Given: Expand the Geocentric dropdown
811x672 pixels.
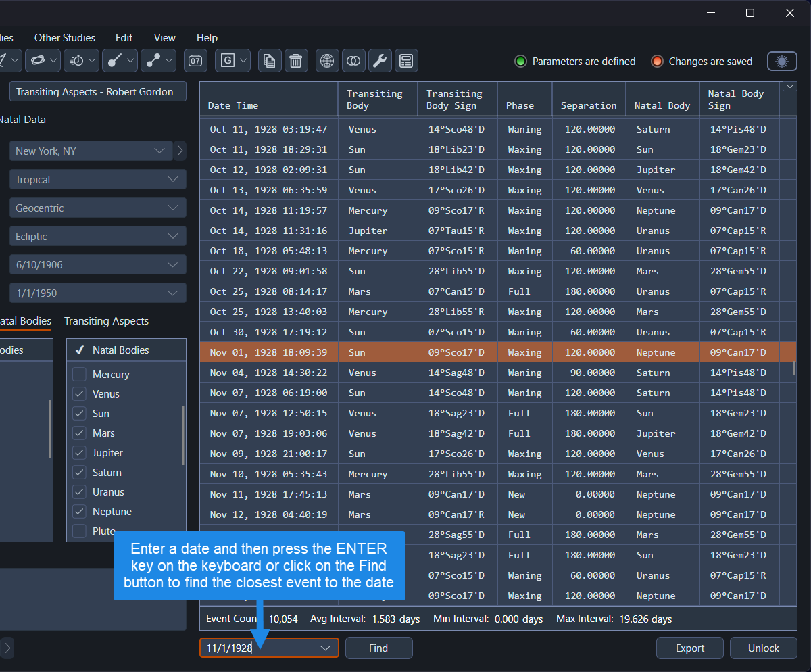Looking at the screenshot, I should (97, 208).
